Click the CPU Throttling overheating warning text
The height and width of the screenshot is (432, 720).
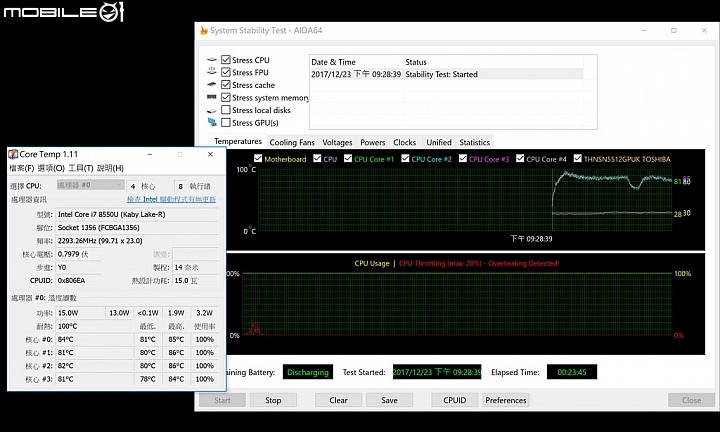click(x=479, y=264)
